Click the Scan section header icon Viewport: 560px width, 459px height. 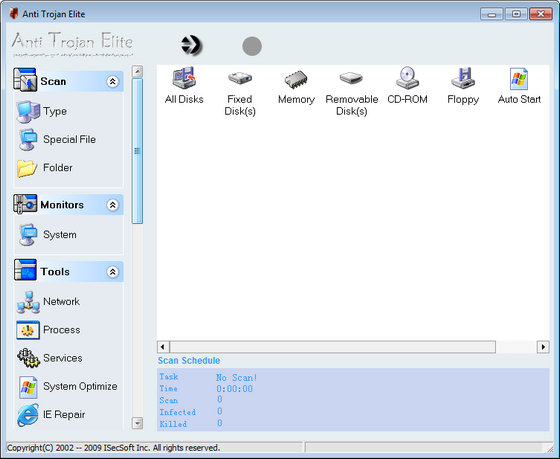pyautogui.click(x=25, y=80)
